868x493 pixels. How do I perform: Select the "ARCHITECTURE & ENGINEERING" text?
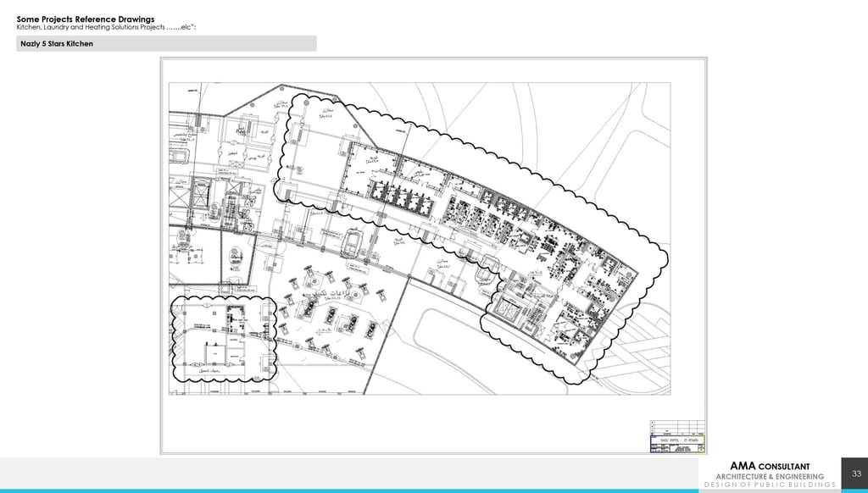[770, 476]
